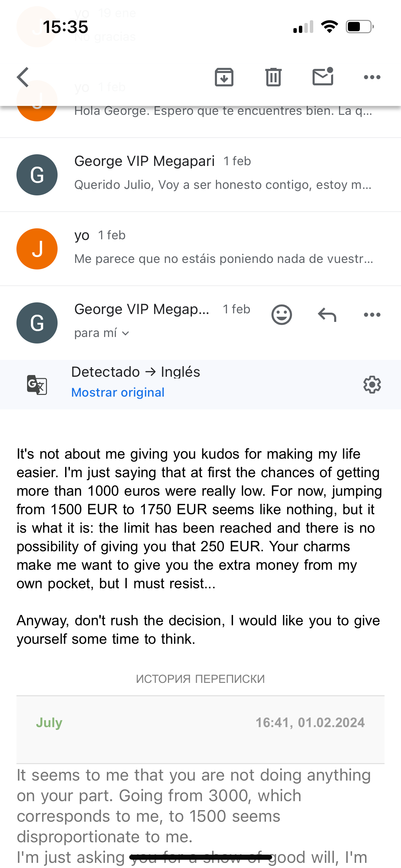Click the 'Mostrar original' link
Image resolution: width=401 pixels, height=868 pixels.
pos(118,393)
